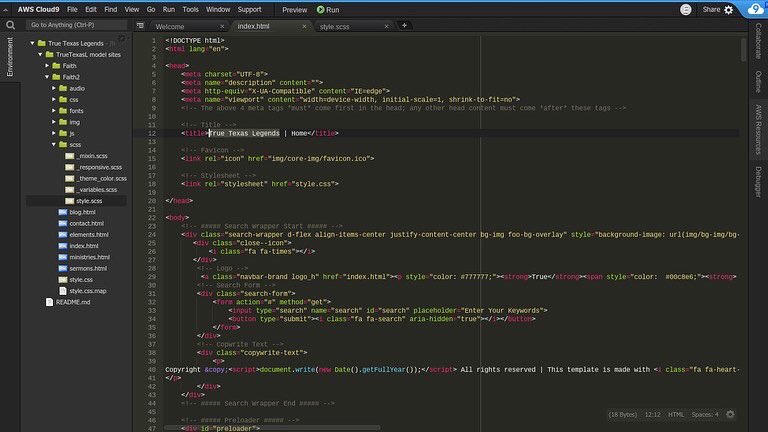Click the 12:12 cursor position indicator
This screenshot has height=432, width=768.
(652, 414)
